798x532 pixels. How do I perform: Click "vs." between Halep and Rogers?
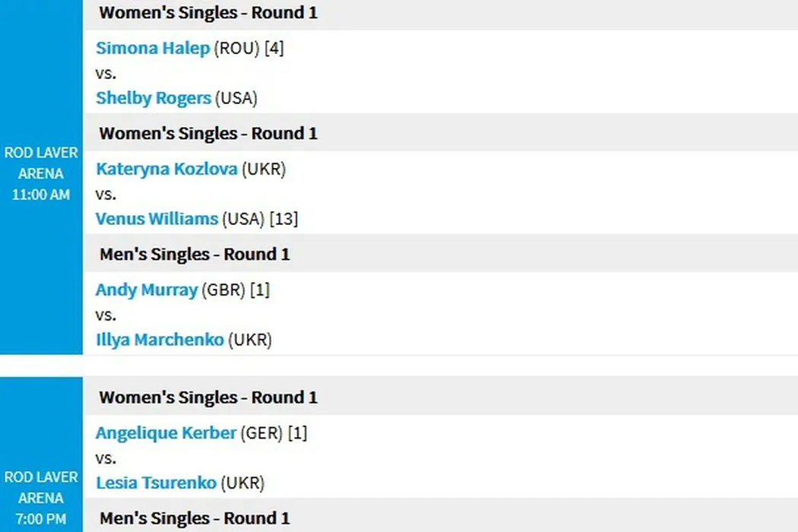[106, 74]
